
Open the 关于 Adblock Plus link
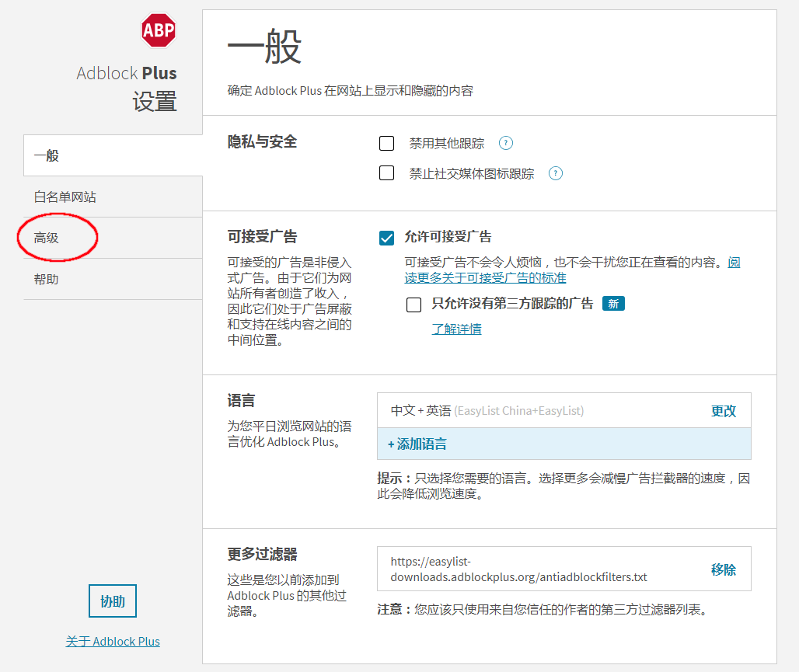point(113,642)
